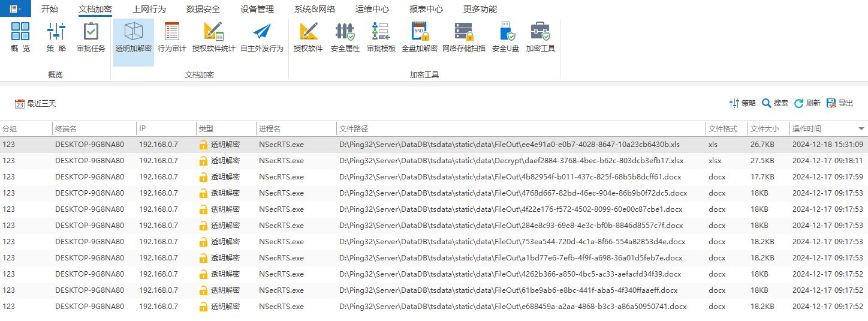Click the 27.5KB file size cell
This screenshot has height=321, width=868.
click(762, 161)
